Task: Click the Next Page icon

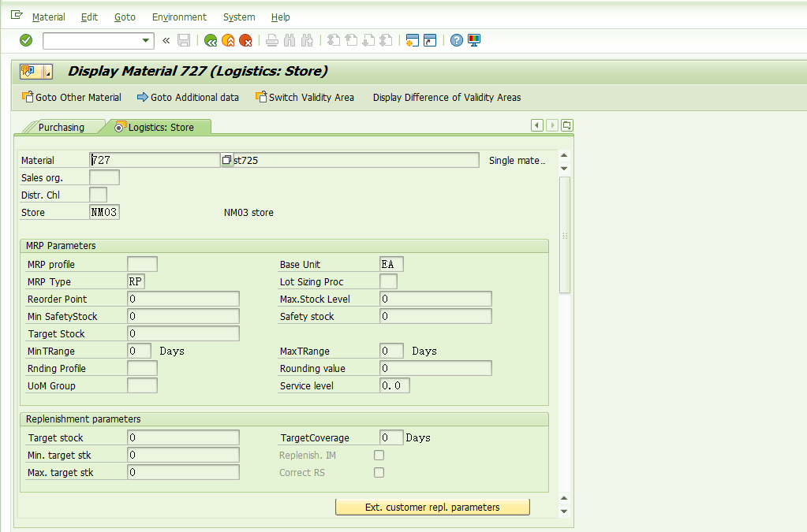Action: (x=368, y=40)
